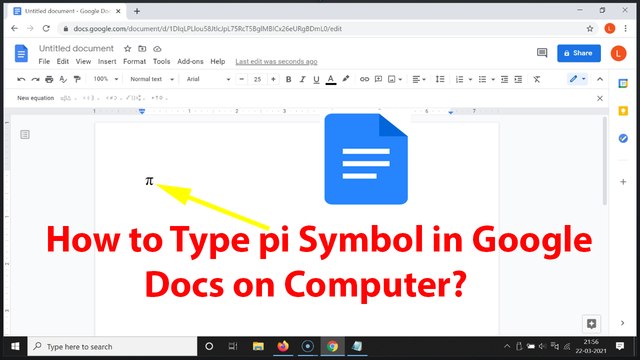Print the document using printer icon
640x360 pixels.
[x=49, y=79]
